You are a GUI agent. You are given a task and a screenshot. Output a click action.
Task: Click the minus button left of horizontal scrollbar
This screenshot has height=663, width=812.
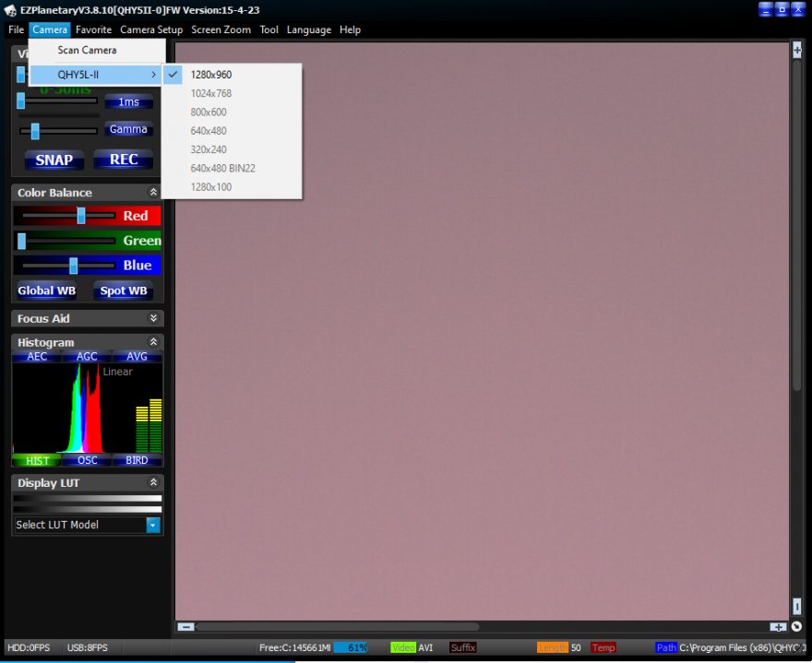coord(185,627)
